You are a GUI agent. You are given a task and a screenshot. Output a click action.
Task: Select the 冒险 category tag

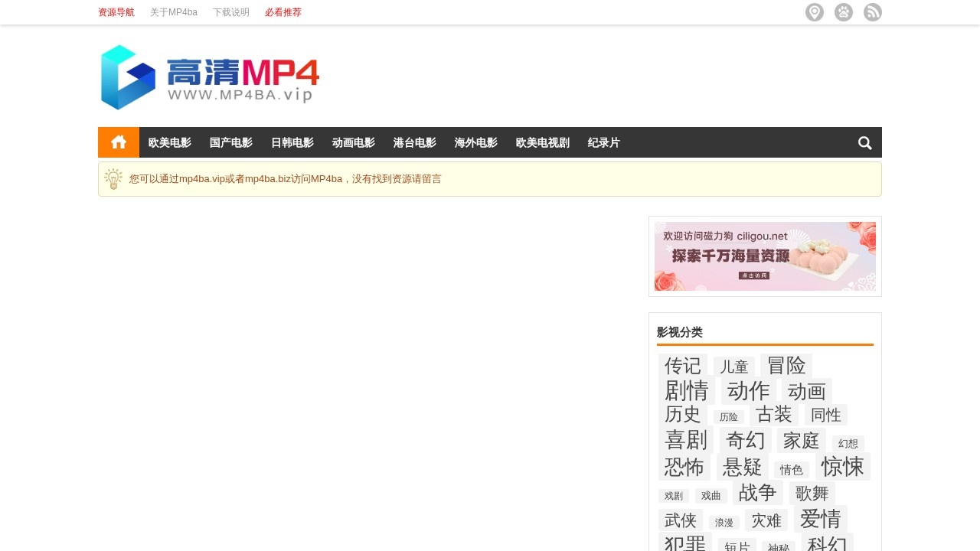(x=788, y=365)
